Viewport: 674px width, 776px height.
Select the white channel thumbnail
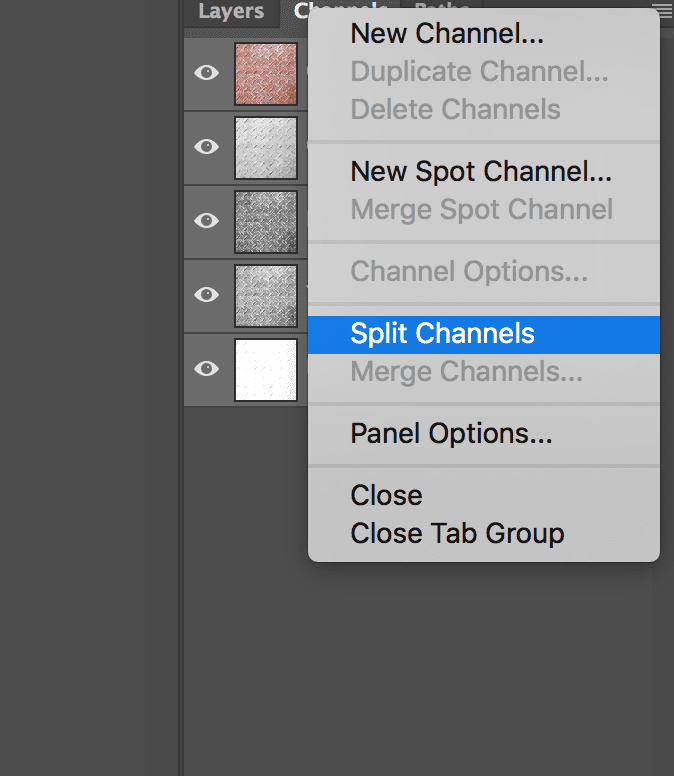point(266,370)
